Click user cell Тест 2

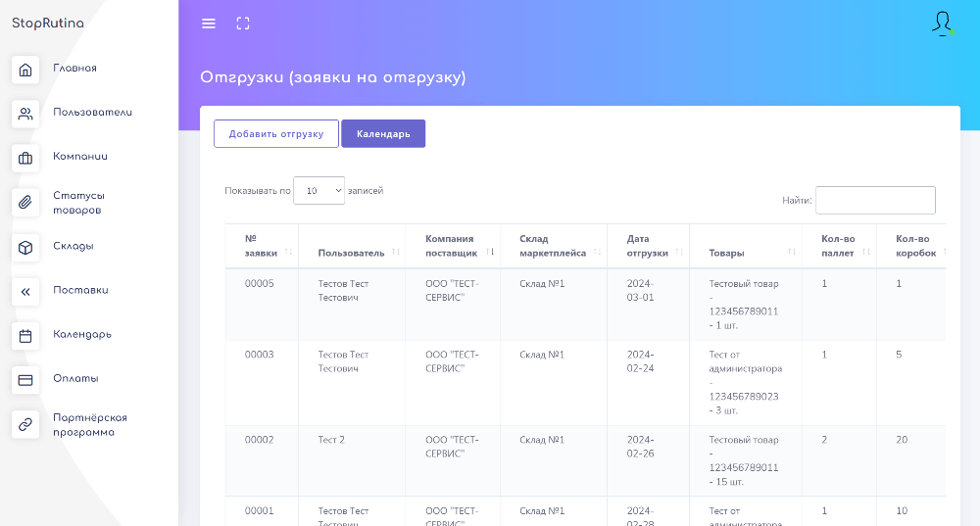331,440
